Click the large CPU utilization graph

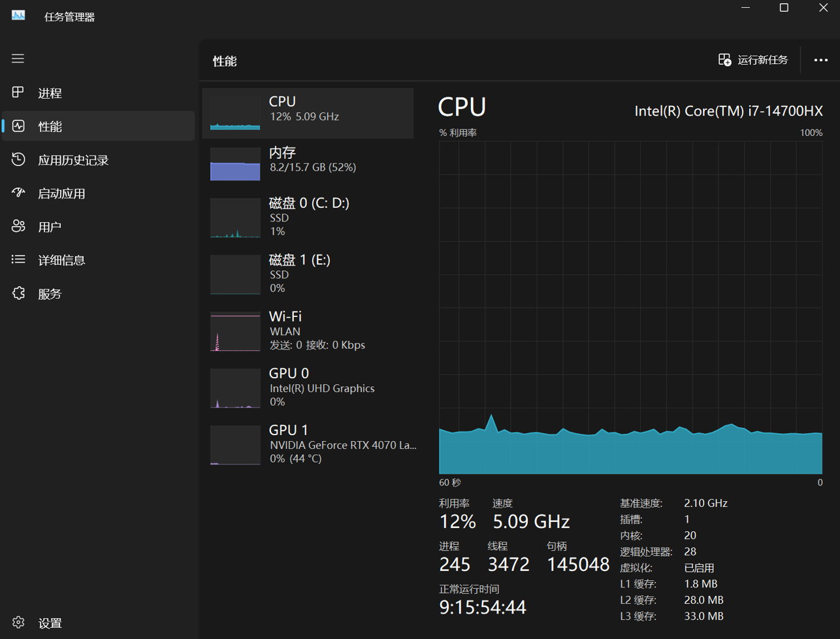coord(630,307)
